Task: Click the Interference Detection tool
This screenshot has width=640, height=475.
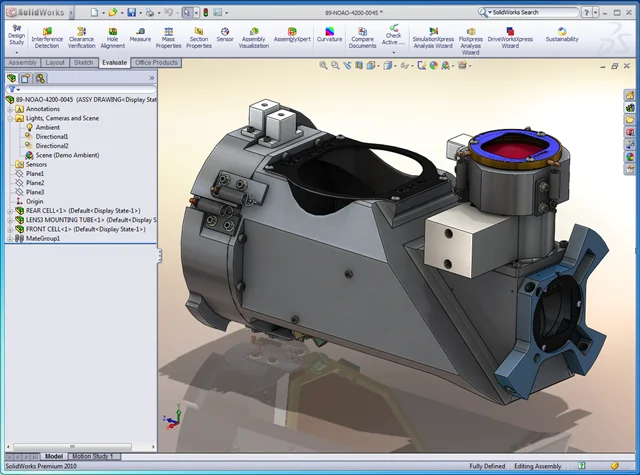Action: pos(47,37)
